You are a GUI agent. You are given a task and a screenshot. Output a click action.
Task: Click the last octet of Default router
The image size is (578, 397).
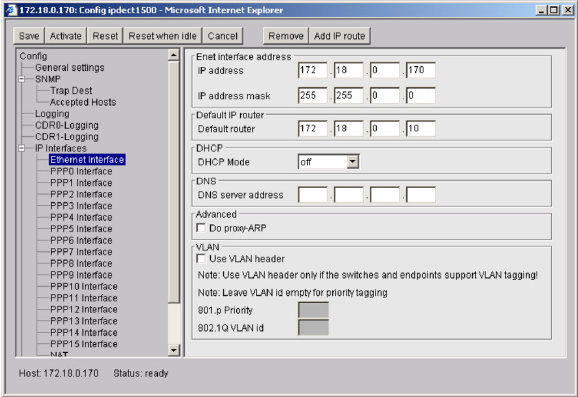pos(421,128)
